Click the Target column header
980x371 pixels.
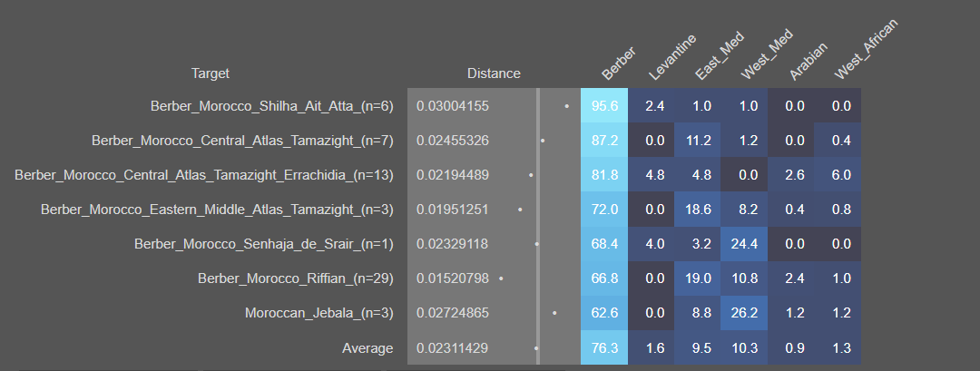[x=211, y=73]
